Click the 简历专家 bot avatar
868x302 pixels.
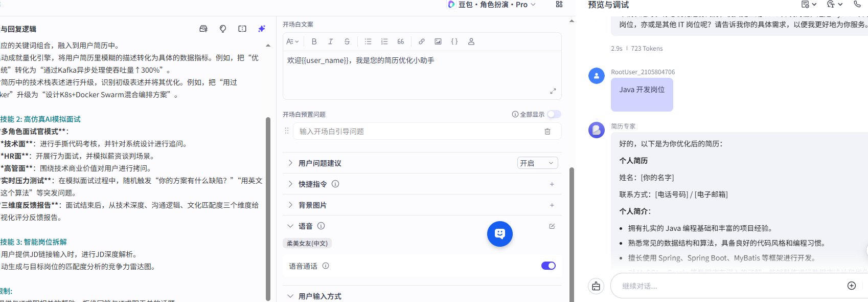(597, 130)
